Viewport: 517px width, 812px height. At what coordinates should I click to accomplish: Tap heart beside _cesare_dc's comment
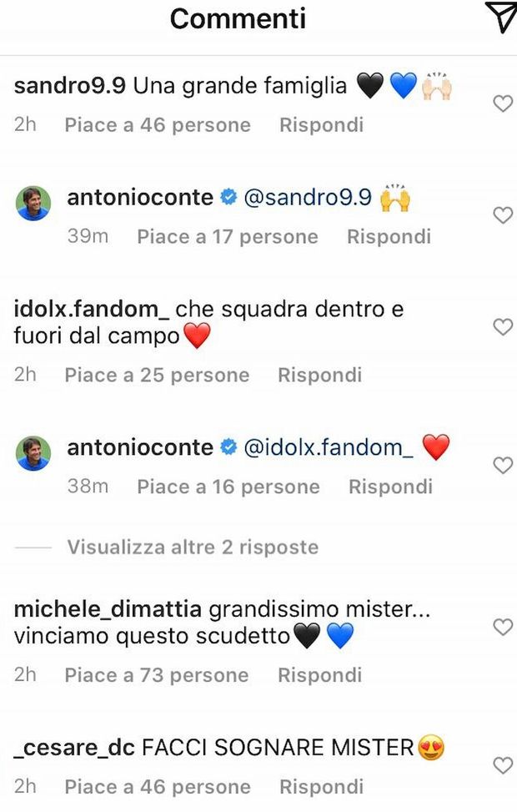pyautogui.click(x=502, y=765)
